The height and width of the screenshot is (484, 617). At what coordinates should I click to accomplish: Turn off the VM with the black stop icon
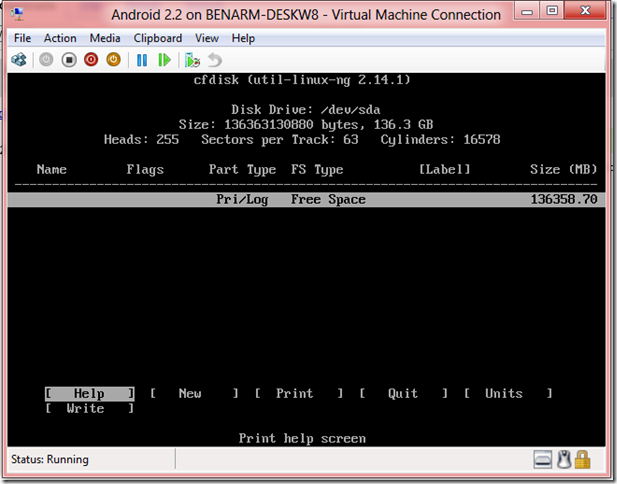tap(69, 60)
